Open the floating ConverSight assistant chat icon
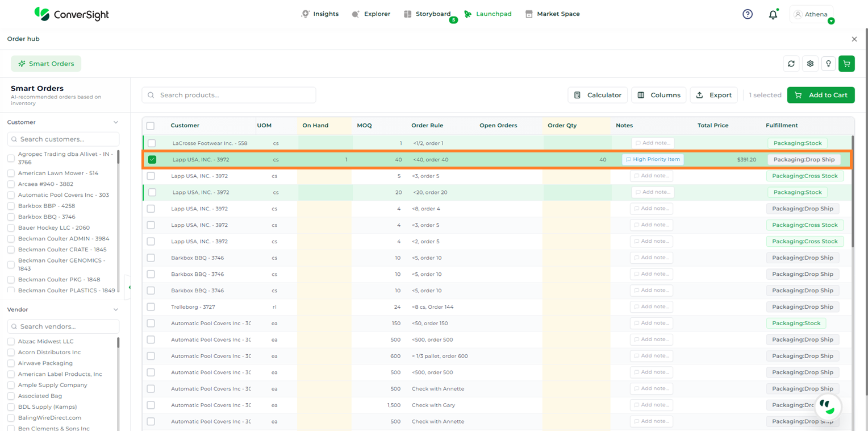The height and width of the screenshot is (431, 868). click(828, 407)
